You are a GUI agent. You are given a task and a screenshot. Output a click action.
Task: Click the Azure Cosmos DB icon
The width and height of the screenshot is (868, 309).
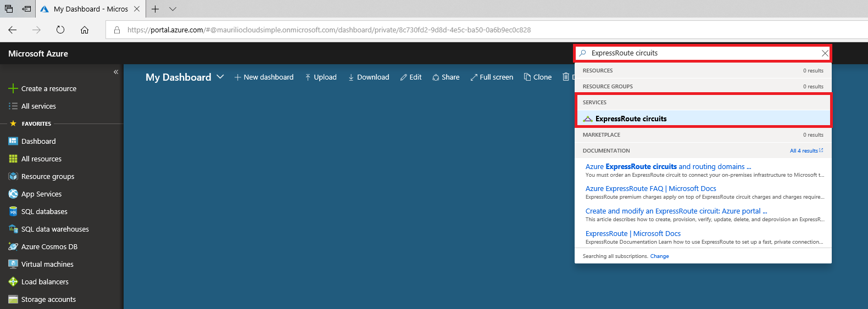click(13, 246)
